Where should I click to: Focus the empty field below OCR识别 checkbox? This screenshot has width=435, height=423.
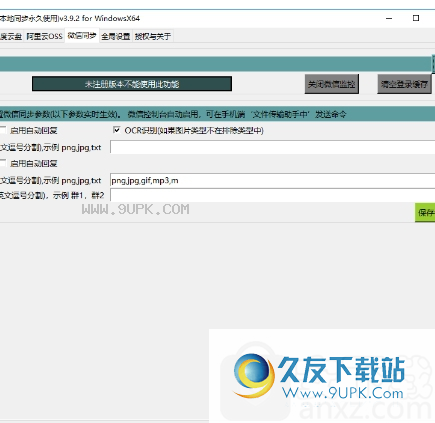273,147
